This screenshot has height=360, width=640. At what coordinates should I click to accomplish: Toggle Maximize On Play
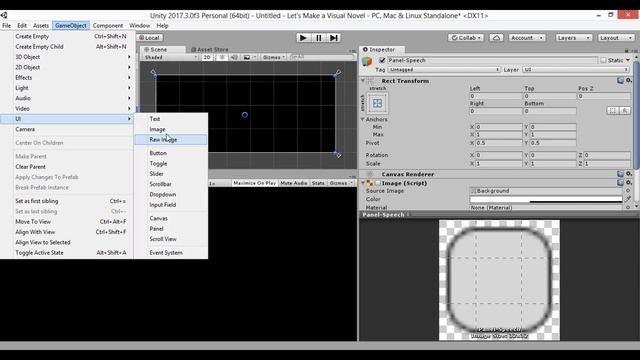coord(254,183)
